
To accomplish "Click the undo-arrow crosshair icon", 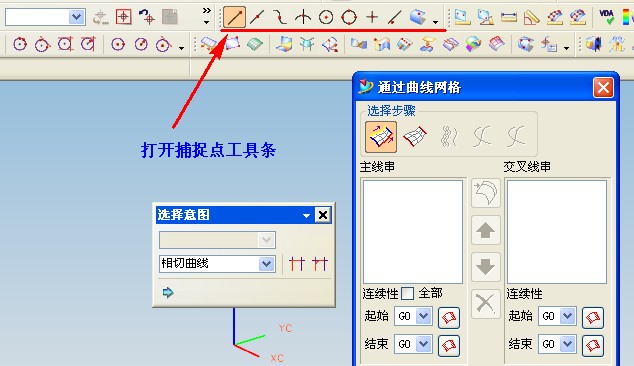I will coord(146,17).
